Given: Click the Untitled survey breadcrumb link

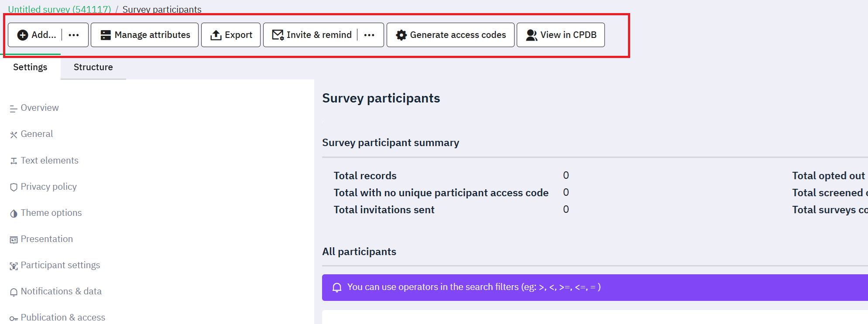Looking at the screenshot, I should (x=59, y=9).
